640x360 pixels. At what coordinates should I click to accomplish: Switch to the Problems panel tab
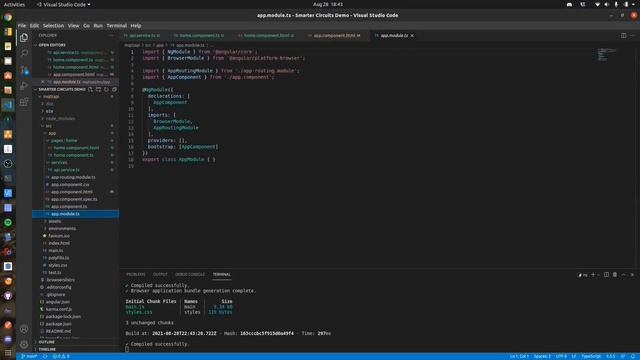[x=136, y=275]
